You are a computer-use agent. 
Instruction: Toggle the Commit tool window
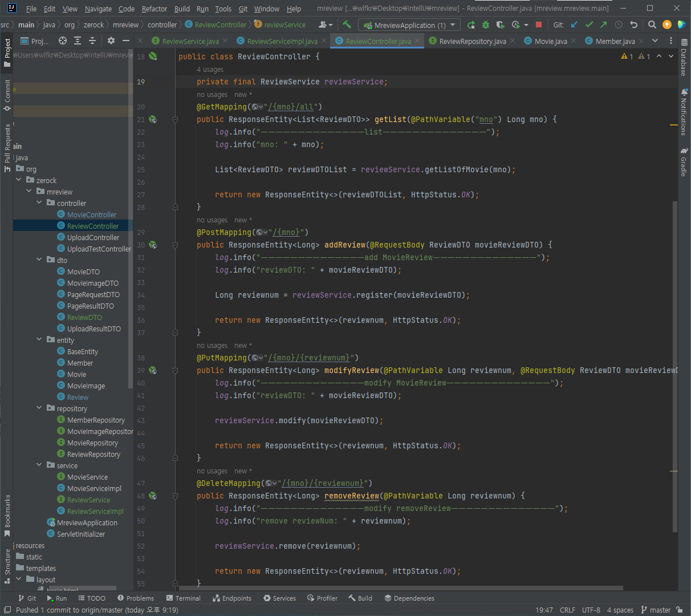pos(7,95)
